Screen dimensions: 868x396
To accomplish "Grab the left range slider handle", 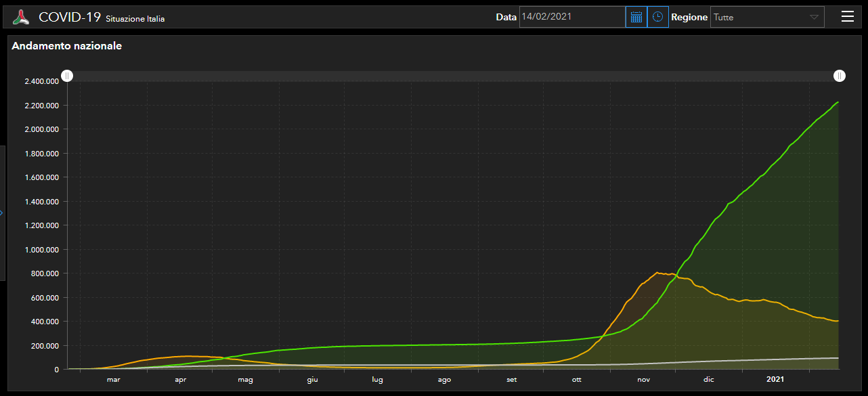I will [x=67, y=76].
